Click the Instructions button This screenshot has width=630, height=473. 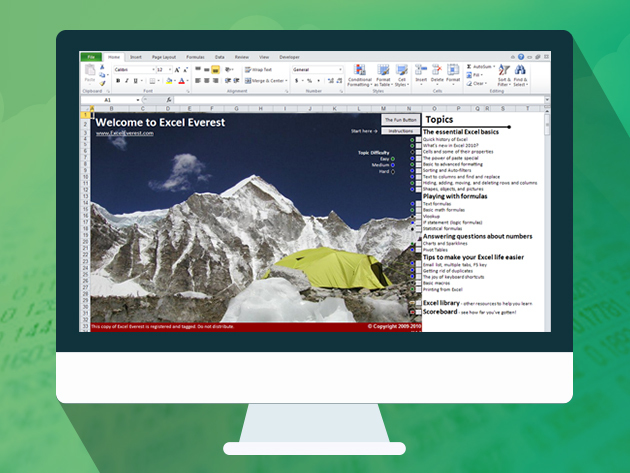(x=401, y=131)
